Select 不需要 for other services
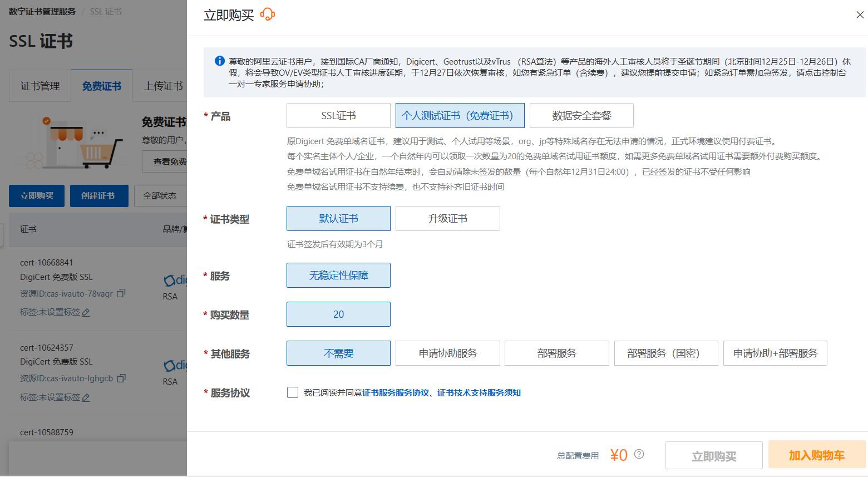The height and width of the screenshot is (477, 868). tap(338, 353)
